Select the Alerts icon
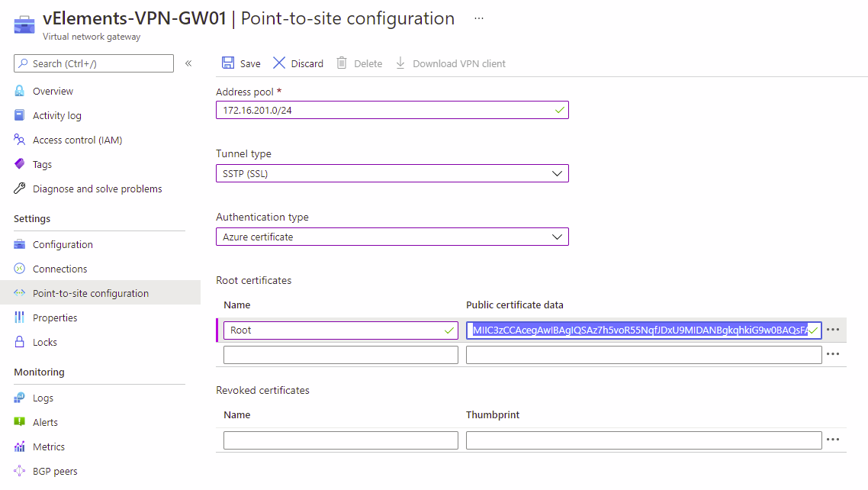 click(19, 422)
